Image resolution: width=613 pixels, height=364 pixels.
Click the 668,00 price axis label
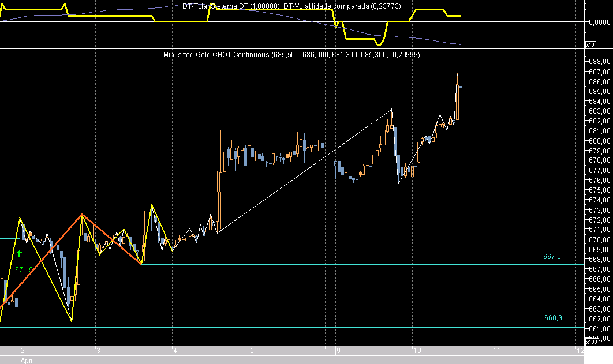pos(600,260)
